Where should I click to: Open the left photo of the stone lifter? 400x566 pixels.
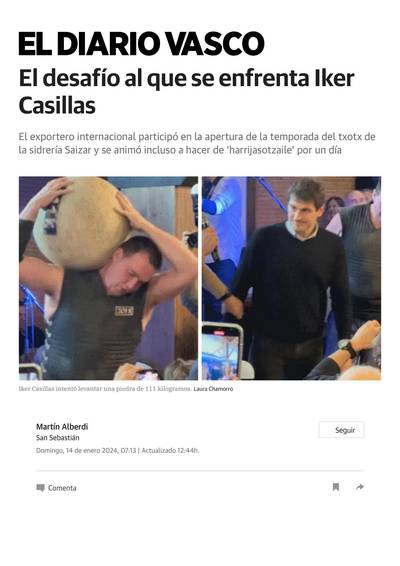click(108, 278)
